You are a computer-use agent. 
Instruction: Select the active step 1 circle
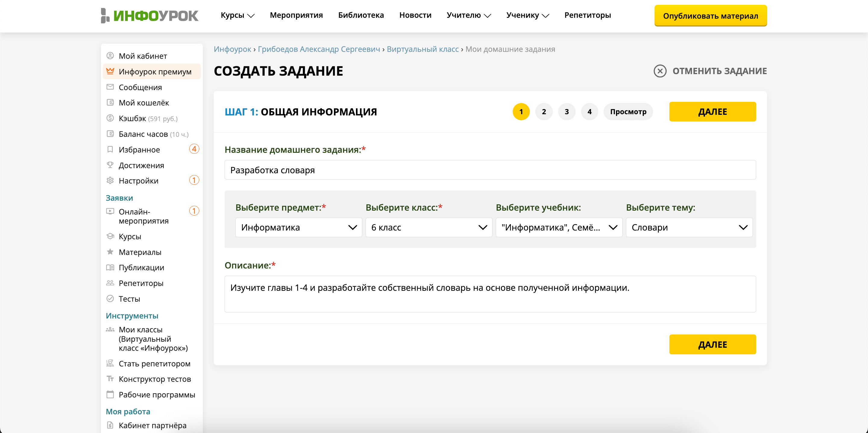521,111
